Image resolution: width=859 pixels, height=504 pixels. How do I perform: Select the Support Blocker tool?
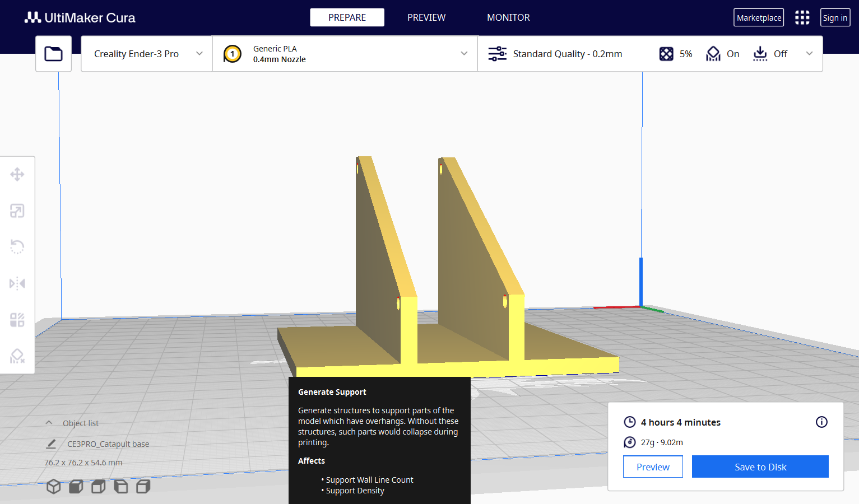[x=17, y=356]
